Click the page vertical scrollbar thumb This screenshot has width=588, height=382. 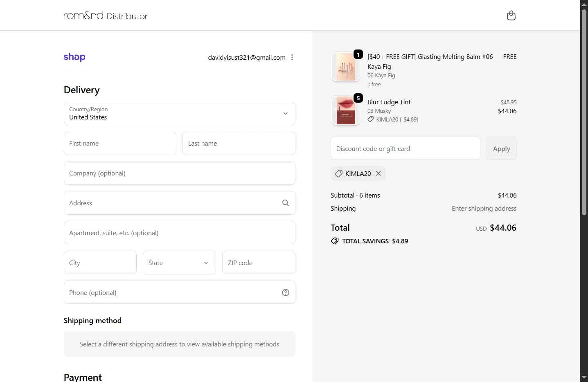(584, 112)
